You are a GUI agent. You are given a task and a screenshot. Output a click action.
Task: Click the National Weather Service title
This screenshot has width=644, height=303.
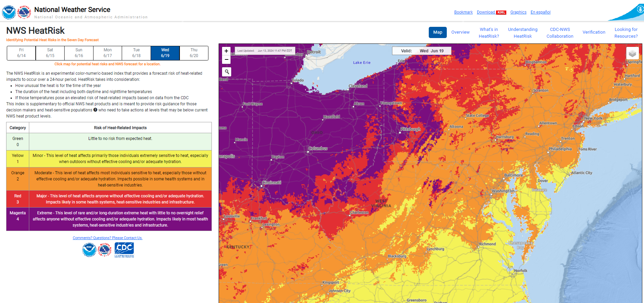[72, 10]
